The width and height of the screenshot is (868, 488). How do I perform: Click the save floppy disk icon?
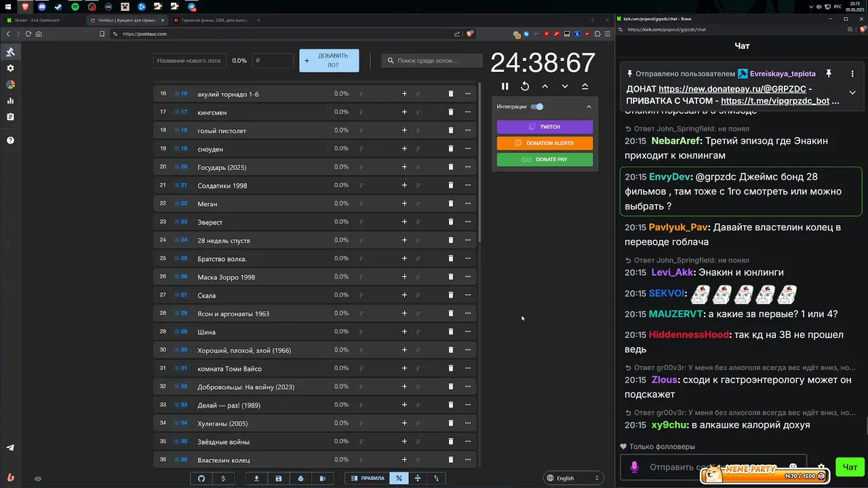point(279,479)
